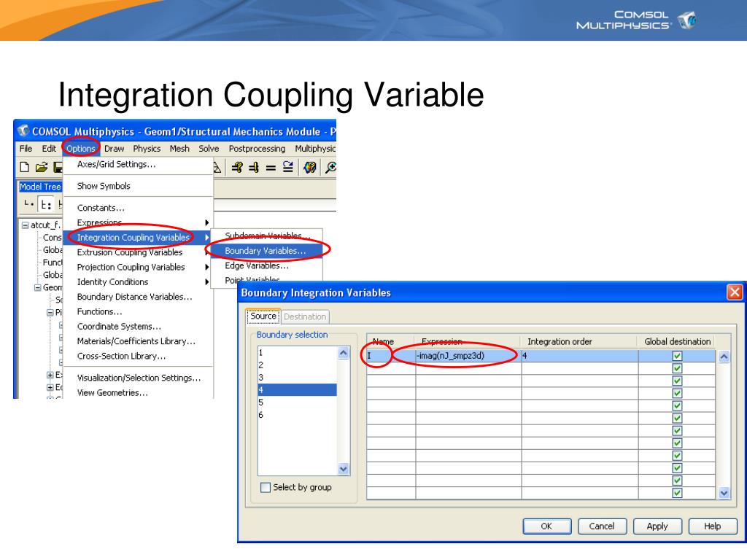
Task: Open the Options menu
Action: tap(81, 149)
